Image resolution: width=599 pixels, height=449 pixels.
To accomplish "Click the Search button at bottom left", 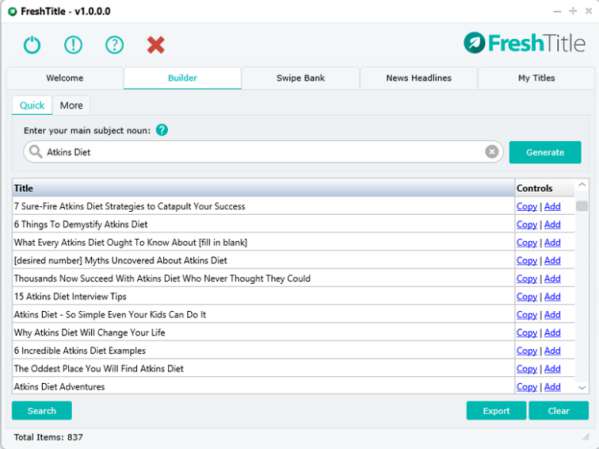I will point(42,411).
